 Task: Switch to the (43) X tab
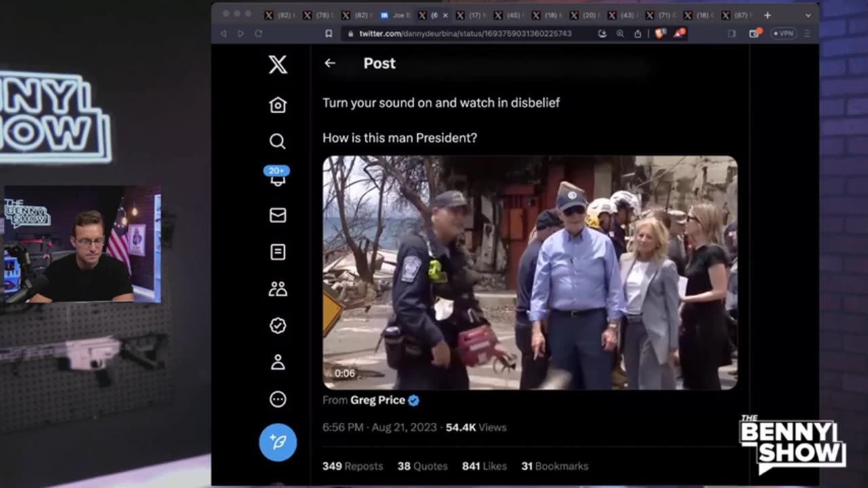point(623,15)
